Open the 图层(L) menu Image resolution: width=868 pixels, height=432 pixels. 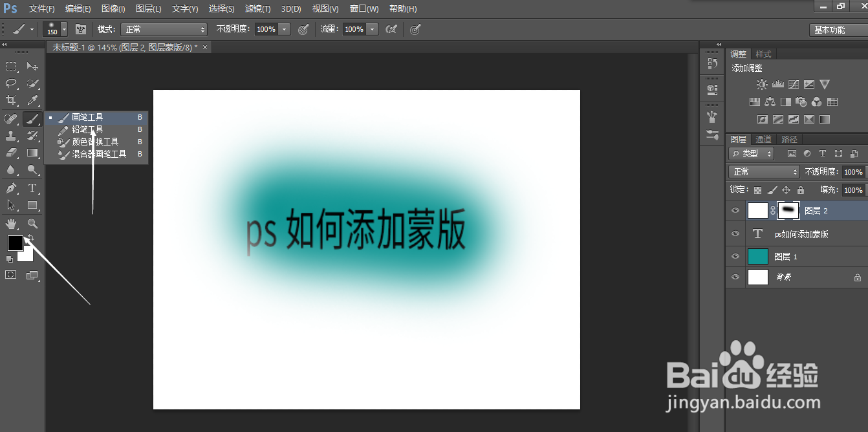[x=149, y=9]
